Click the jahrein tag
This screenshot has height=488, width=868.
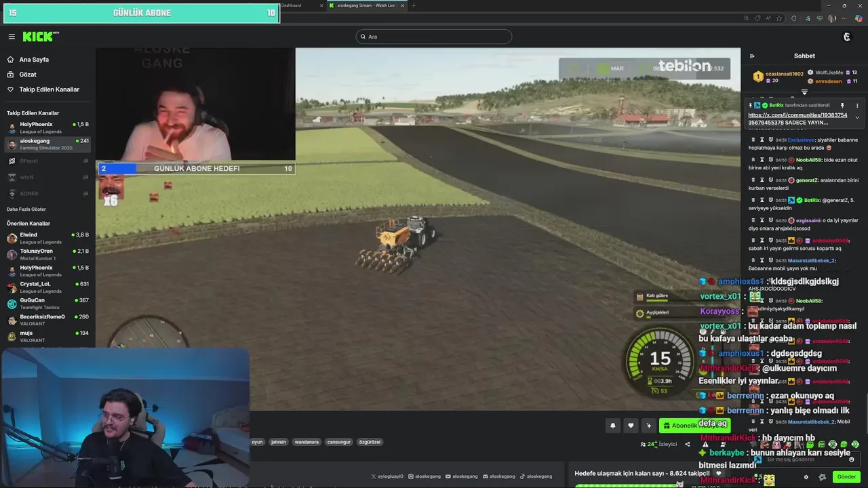[x=278, y=442]
